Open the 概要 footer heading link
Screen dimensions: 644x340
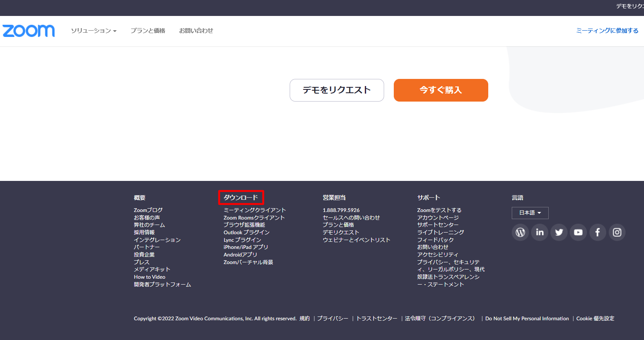coord(140,198)
